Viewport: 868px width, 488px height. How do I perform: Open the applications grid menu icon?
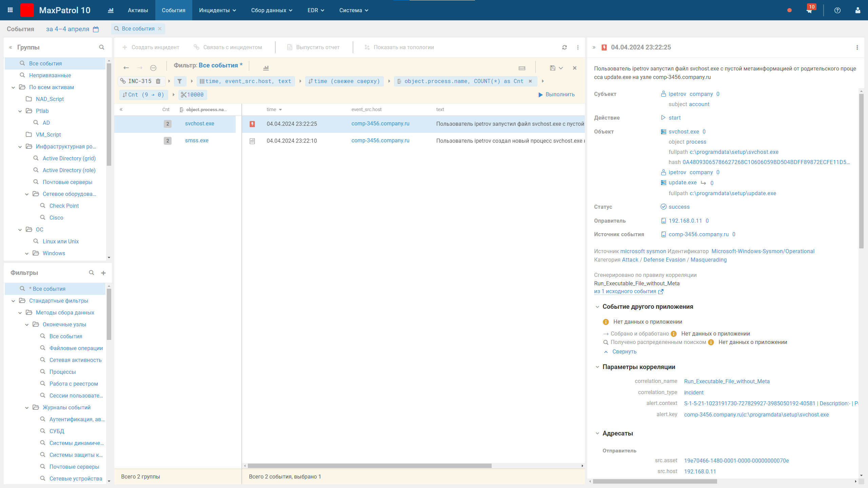[10, 10]
